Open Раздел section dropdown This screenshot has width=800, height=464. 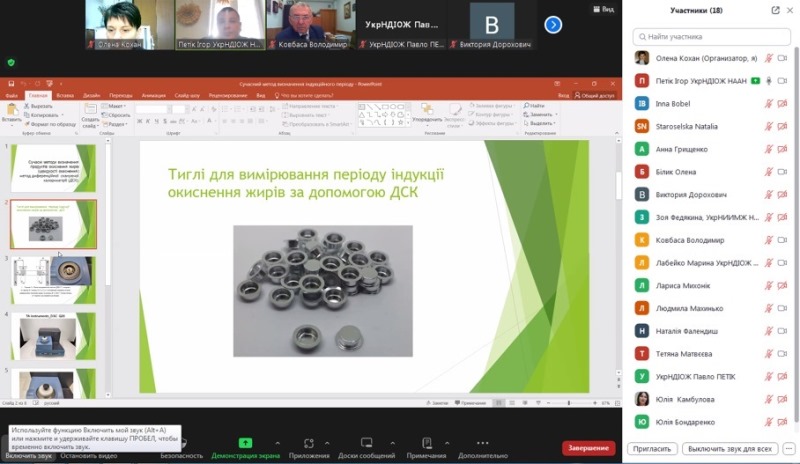[115, 124]
